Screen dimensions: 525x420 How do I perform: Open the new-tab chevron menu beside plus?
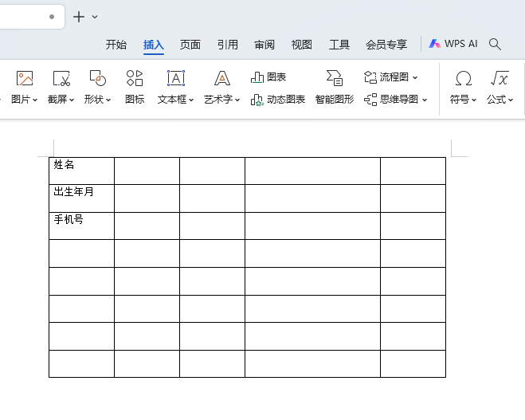coord(95,17)
